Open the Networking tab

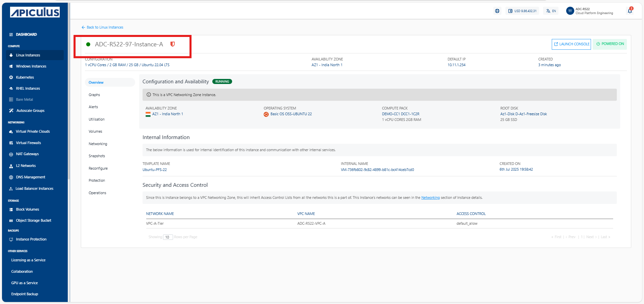tap(98, 144)
